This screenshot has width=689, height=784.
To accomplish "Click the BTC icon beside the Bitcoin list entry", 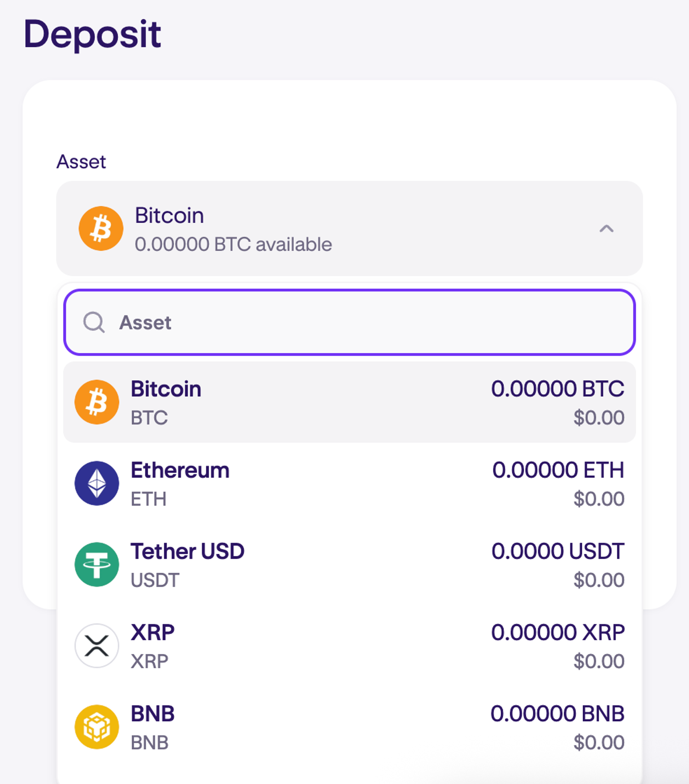I will point(96,401).
